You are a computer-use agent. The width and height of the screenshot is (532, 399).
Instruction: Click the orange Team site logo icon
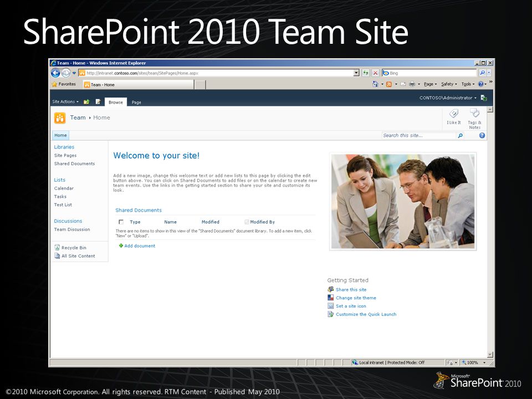click(60, 117)
